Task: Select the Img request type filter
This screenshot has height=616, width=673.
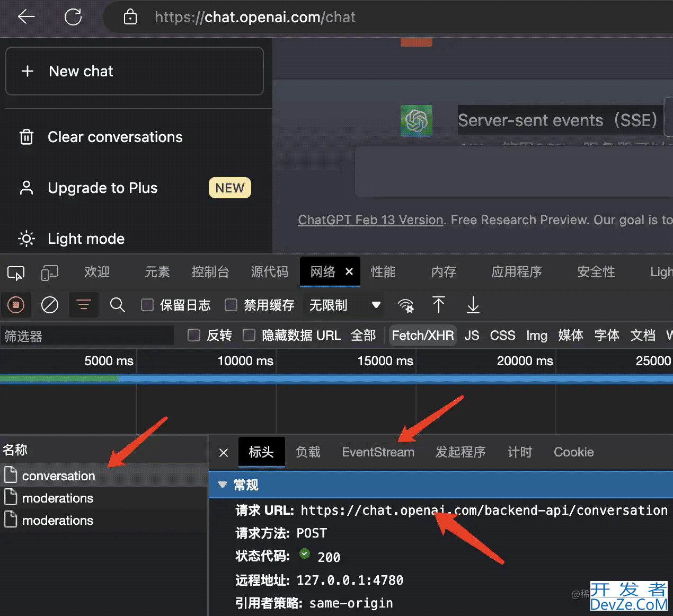Action: pos(536,336)
